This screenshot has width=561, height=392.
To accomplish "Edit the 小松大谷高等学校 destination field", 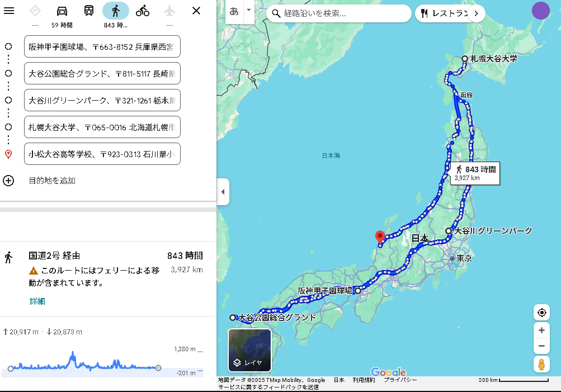I will pyautogui.click(x=102, y=154).
